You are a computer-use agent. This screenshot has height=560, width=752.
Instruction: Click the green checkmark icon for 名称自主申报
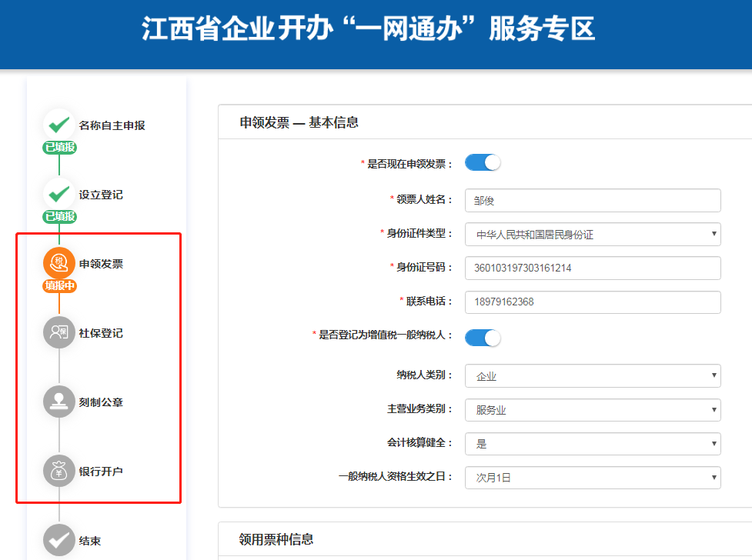click(x=58, y=125)
